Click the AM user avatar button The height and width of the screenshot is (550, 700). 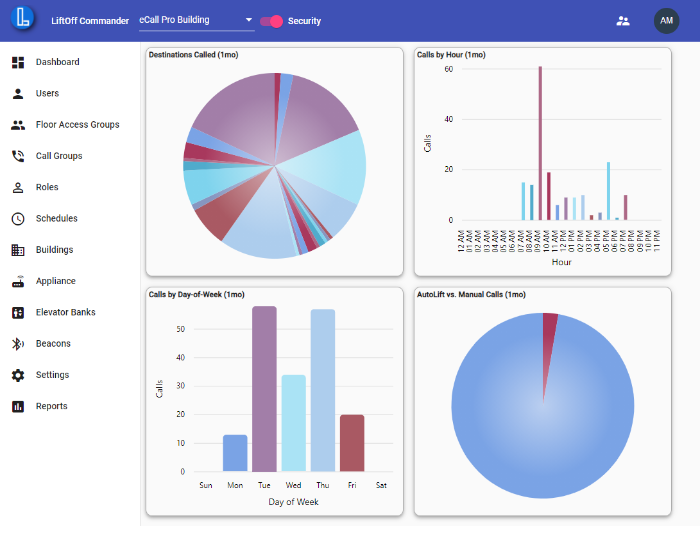point(667,21)
